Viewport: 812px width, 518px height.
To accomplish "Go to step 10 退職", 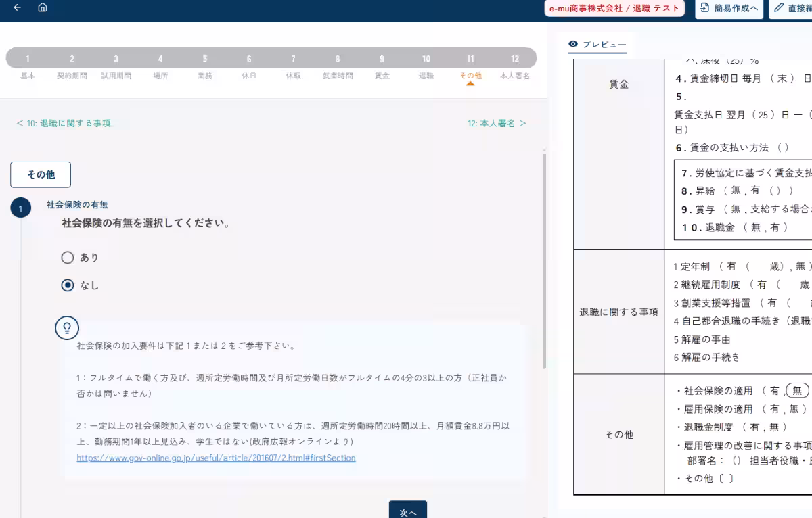I will point(426,66).
